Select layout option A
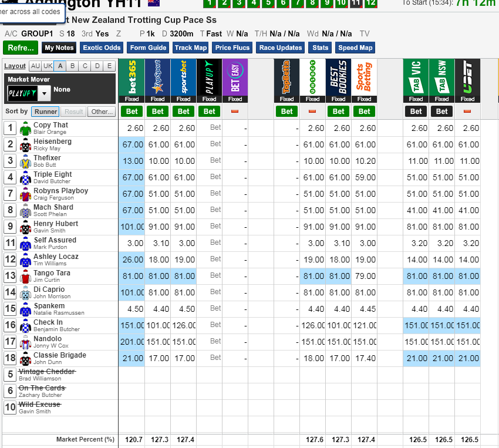Image resolution: width=499 pixels, height=448 pixels. coord(60,66)
